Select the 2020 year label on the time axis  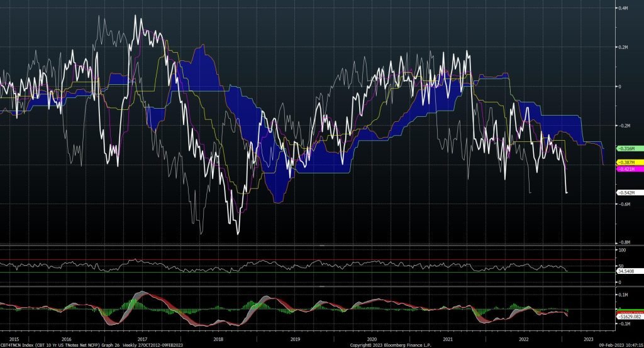371,339
